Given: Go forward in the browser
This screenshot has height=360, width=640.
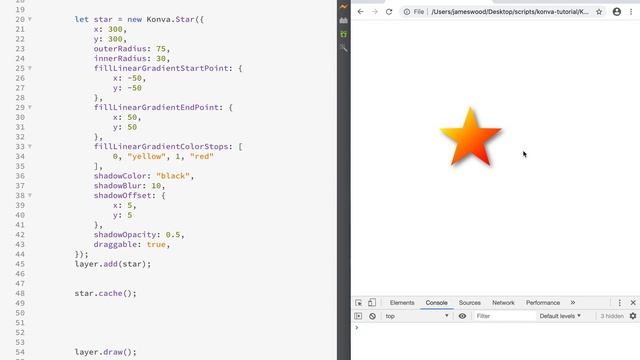Looking at the screenshot, I should [375, 12].
